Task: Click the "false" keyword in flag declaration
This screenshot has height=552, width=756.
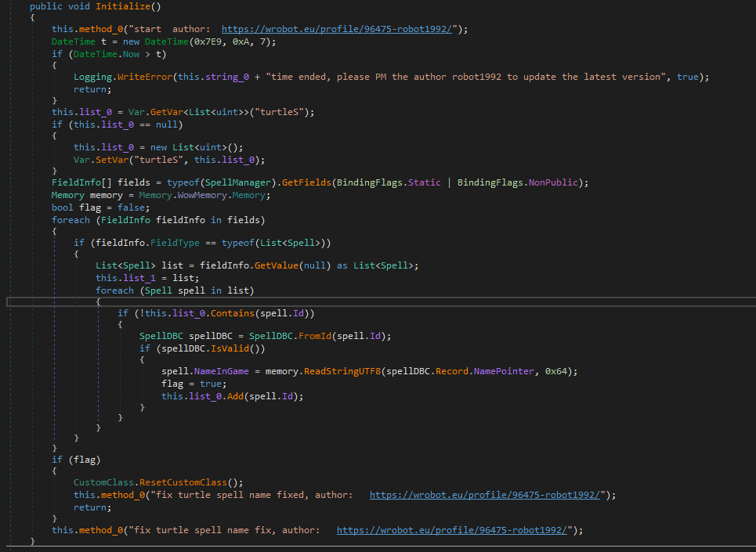Action: (x=131, y=207)
